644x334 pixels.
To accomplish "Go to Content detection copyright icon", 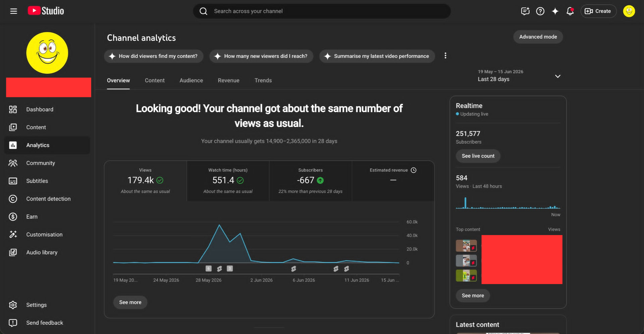I will (x=13, y=199).
